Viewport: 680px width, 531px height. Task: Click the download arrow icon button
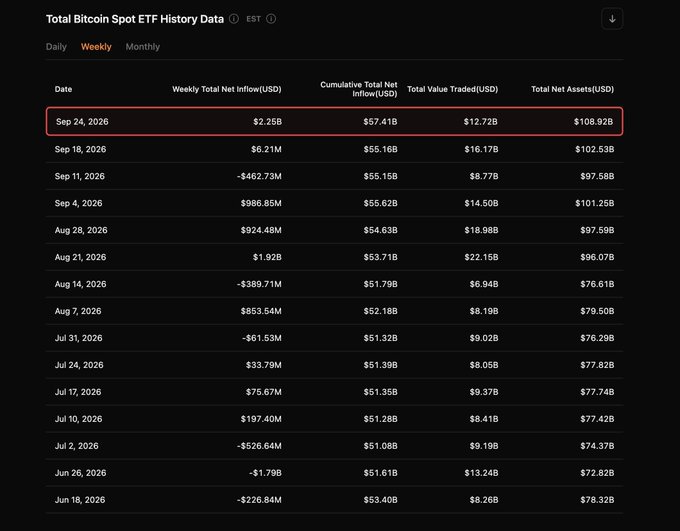tap(612, 19)
